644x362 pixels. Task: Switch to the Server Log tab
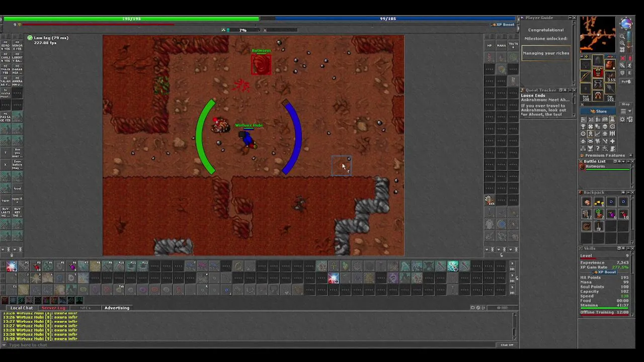[53, 308]
